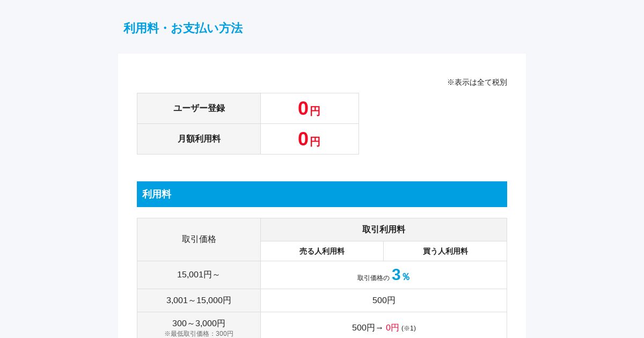Click the (※1) footnote marker

[408, 328]
